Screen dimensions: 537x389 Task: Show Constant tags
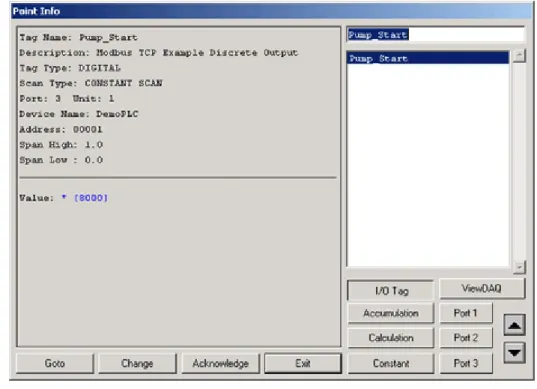click(x=391, y=363)
